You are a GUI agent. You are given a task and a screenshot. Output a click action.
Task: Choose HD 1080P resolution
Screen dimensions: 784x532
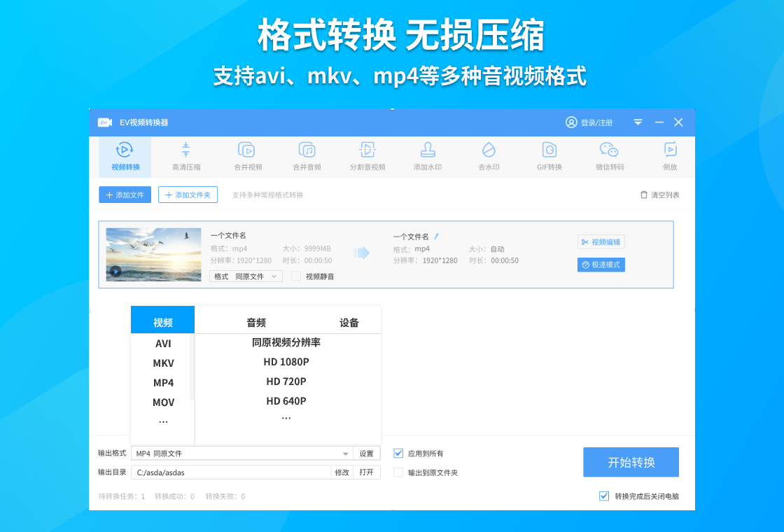pyautogui.click(x=286, y=361)
